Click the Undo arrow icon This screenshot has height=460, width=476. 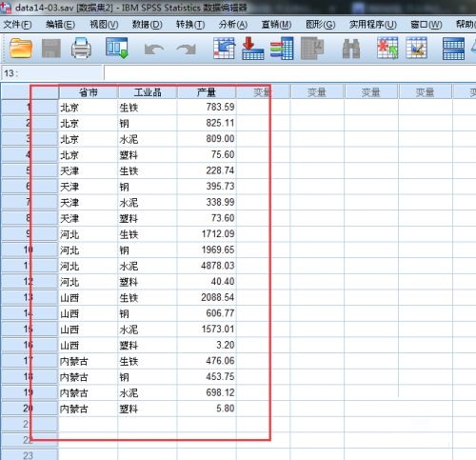[x=154, y=50]
